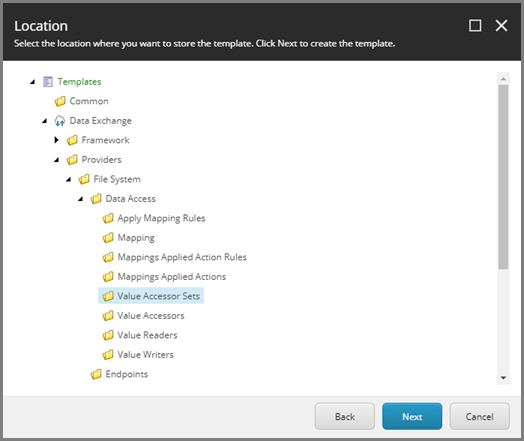Select the Templates label
Viewport: 524px width, 441px height.
pos(80,82)
